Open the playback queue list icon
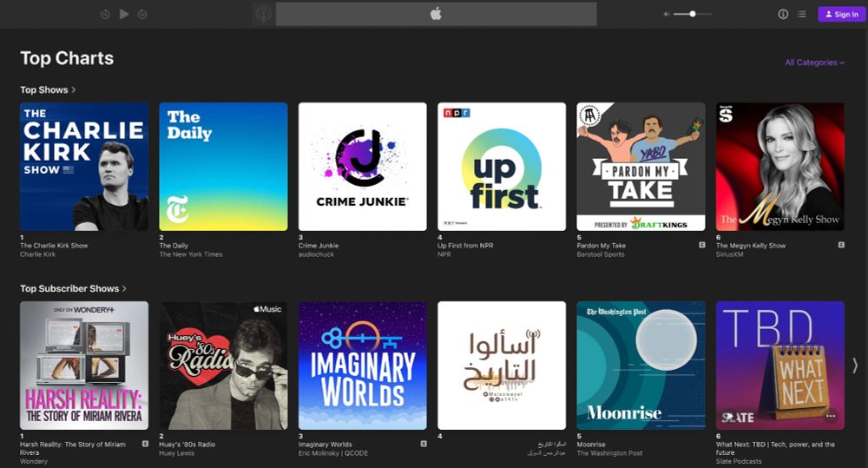 click(801, 15)
